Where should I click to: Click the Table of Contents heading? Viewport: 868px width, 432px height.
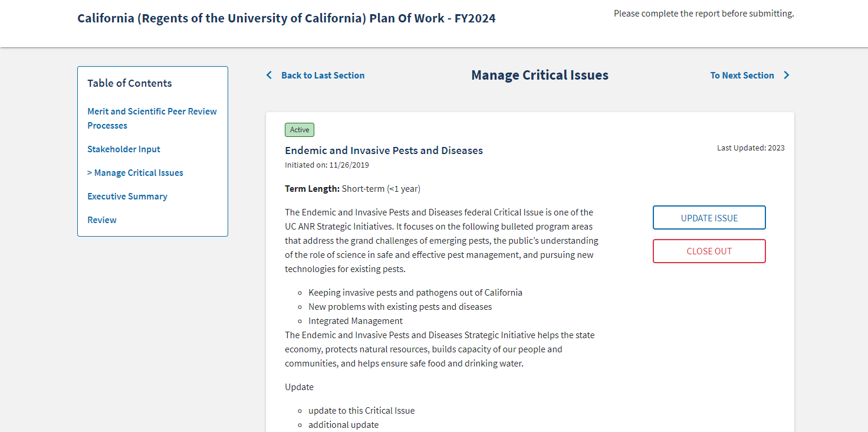(x=130, y=83)
